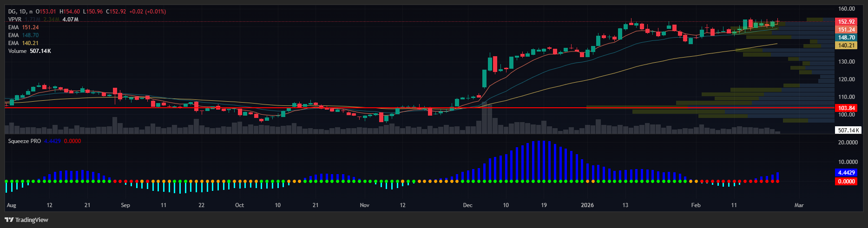Image resolution: width=868 pixels, height=228 pixels.
Task: Click the 13 date label on time axis
Action: pyautogui.click(x=625, y=205)
